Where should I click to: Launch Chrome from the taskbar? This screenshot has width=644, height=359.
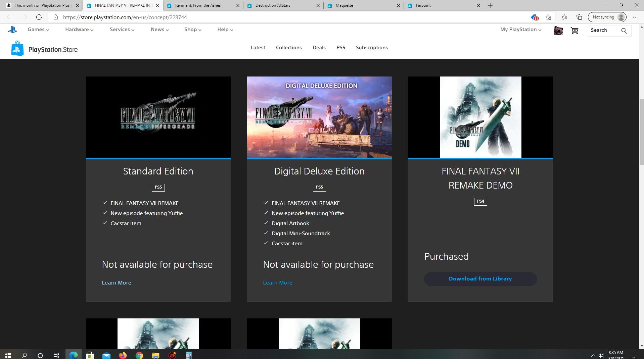click(x=139, y=355)
